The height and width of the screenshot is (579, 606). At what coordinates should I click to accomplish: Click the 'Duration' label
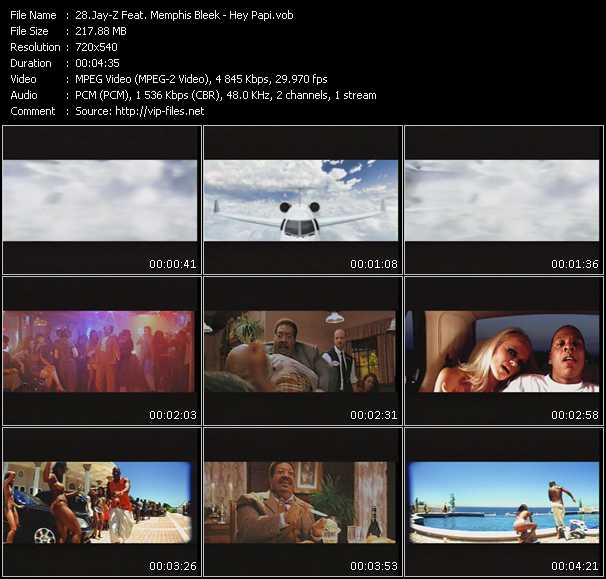31,63
